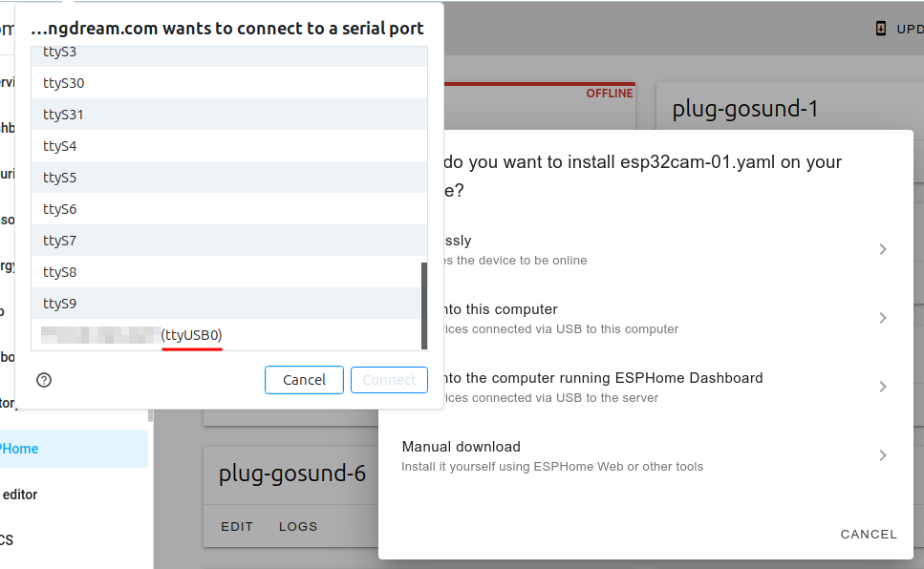The width and height of the screenshot is (924, 569).
Task: Click the OFFLINE status label
Action: click(610, 93)
